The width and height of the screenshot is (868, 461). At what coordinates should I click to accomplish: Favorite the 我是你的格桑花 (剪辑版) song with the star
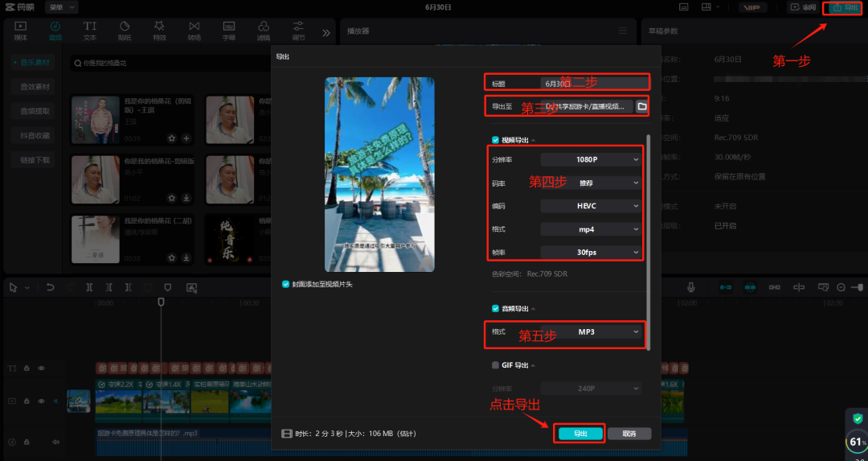point(172,138)
